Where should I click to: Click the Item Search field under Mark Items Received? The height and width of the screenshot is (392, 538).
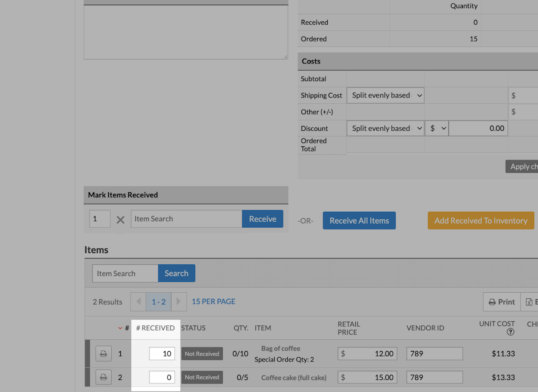(x=186, y=219)
